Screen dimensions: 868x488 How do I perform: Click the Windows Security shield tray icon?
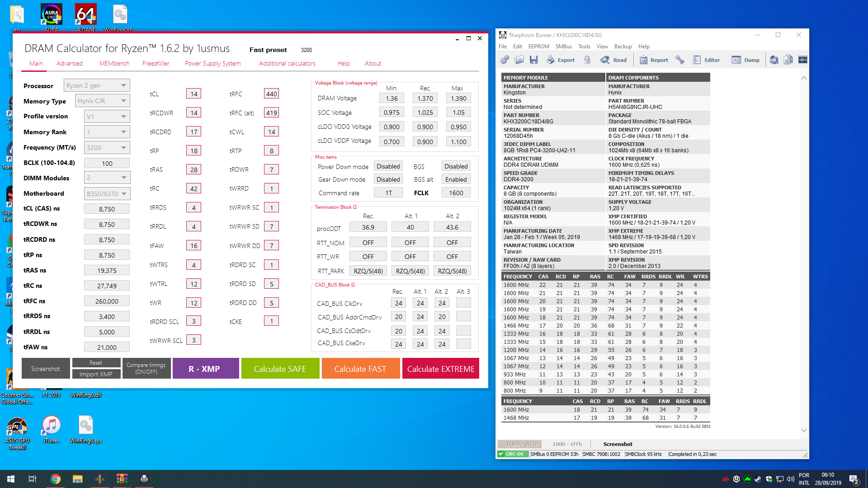point(769,479)
